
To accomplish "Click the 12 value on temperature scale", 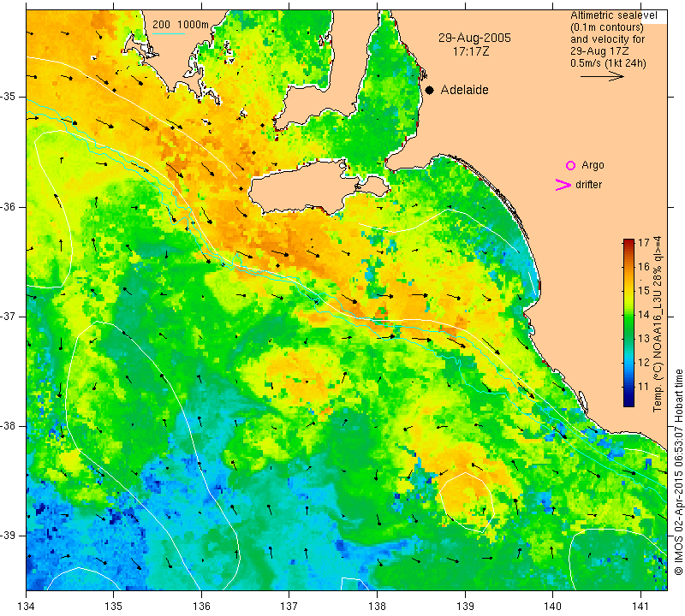I will coord(644,363).
